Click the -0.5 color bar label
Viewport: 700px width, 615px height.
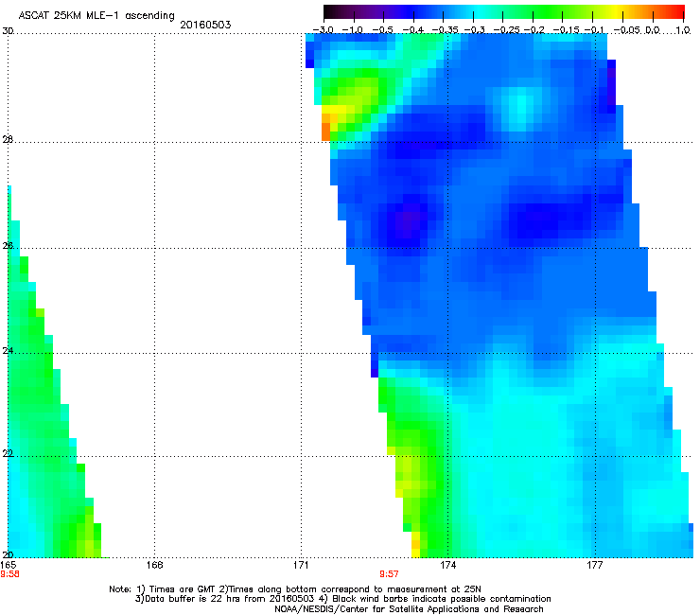[382, 30]
